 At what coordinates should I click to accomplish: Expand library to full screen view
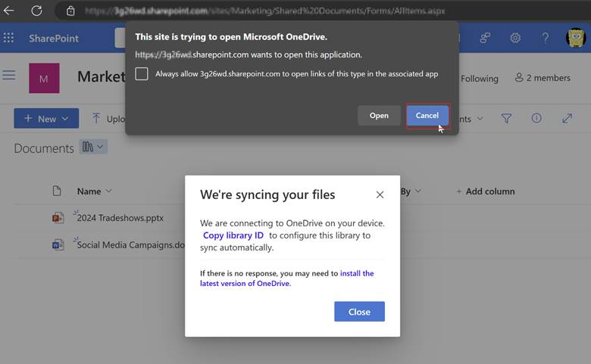(567, 119)
